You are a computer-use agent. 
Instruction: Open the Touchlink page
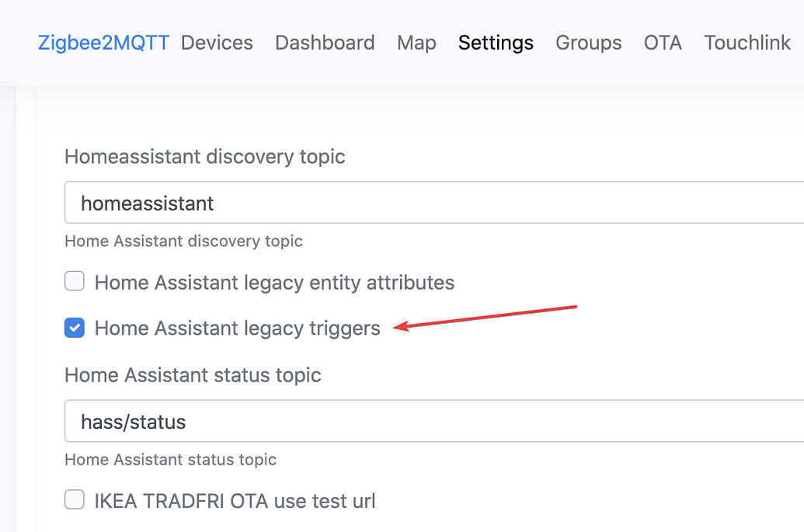[747, 43]
